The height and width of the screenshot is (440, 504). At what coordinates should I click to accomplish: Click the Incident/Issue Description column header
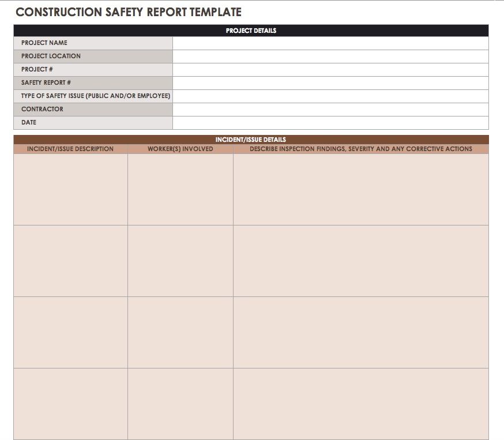[70, 149]
